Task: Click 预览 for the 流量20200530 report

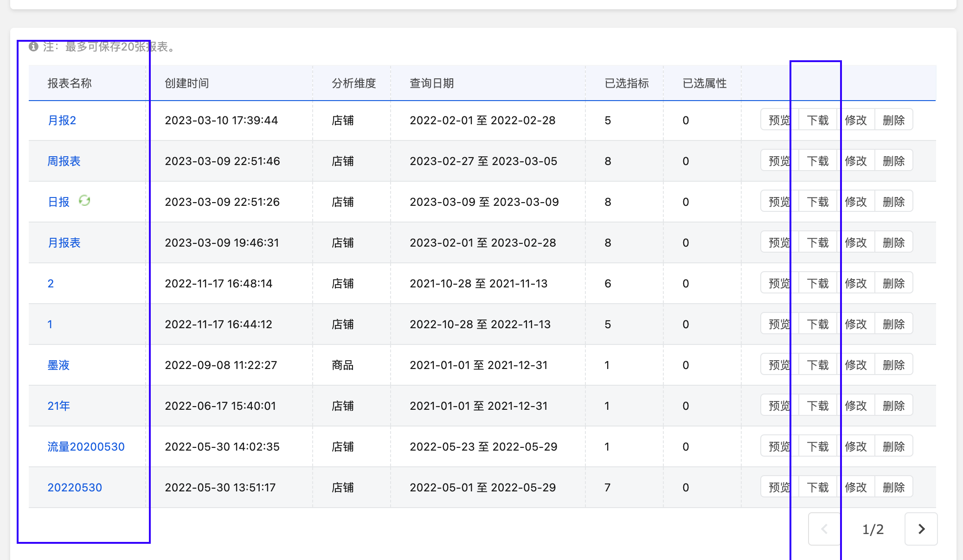Action: [x=780, y=446]
